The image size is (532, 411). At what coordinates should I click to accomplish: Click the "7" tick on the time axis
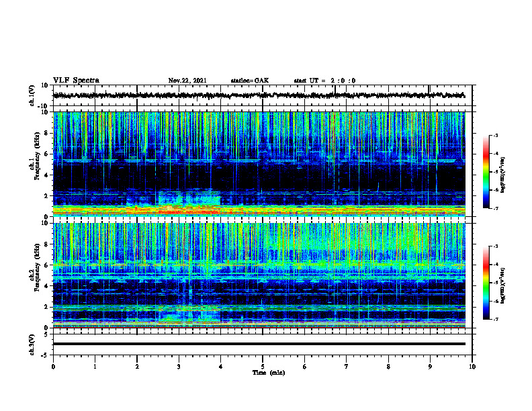347,367
